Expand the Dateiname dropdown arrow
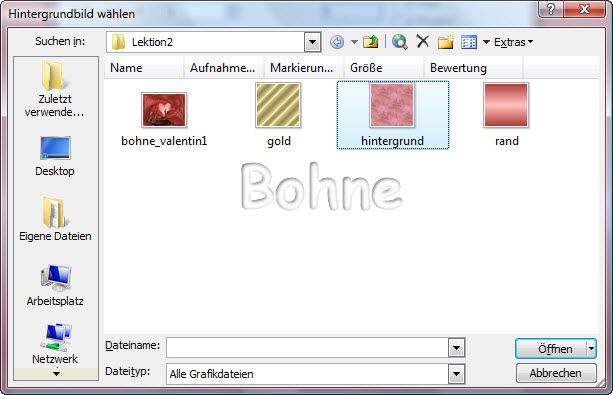The width and height of the screenshot is (613, 395). [x=456, y=347]
